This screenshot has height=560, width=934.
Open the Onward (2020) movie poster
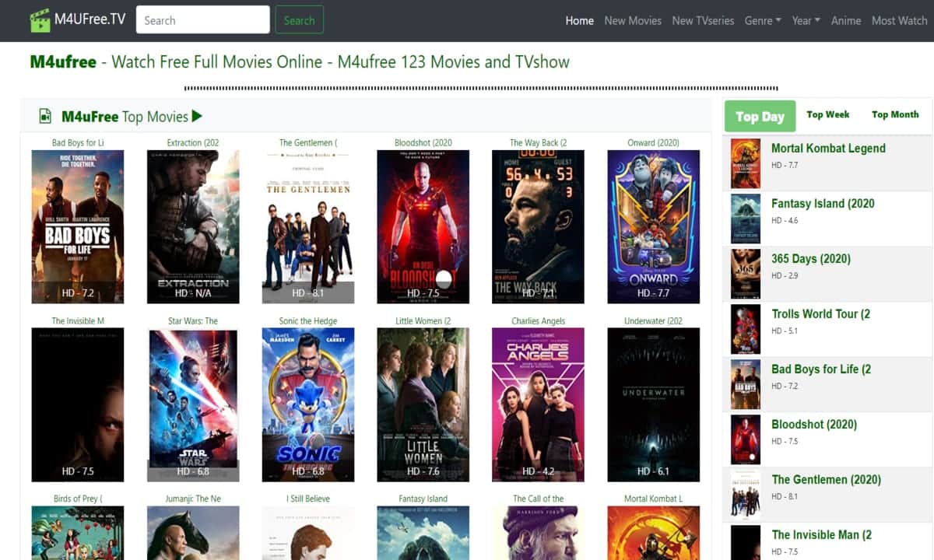(x=653, y=226)
